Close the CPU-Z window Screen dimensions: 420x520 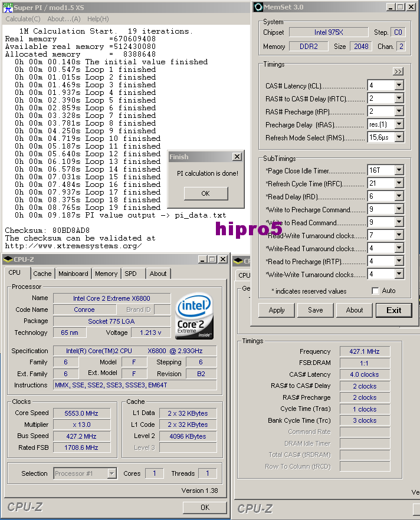[222, 259]
